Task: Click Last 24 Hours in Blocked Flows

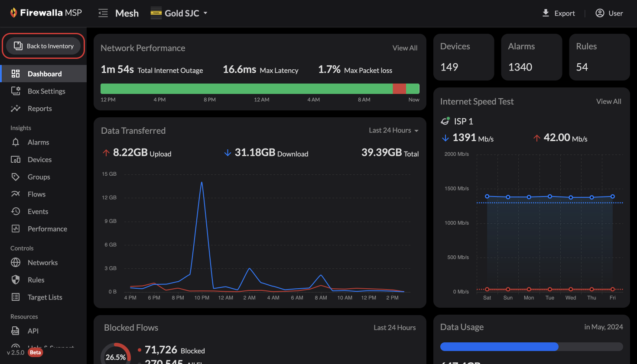Action: (395, 328)
